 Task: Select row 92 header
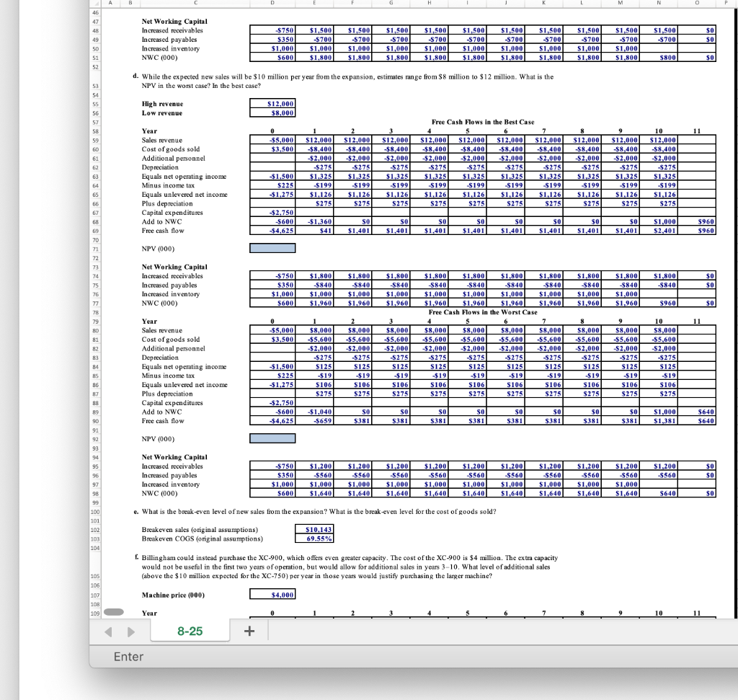(x=96, y=439)
